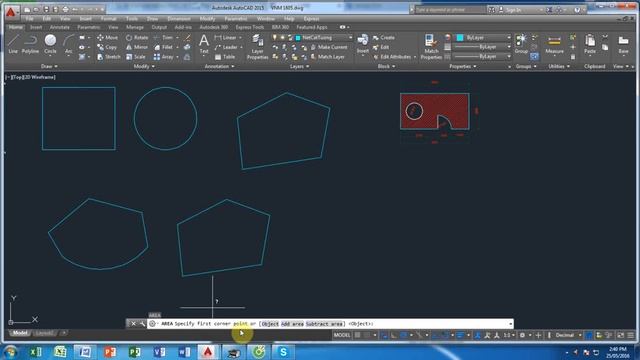
Task: Click the Leader tool
Action: coord(226,47)
